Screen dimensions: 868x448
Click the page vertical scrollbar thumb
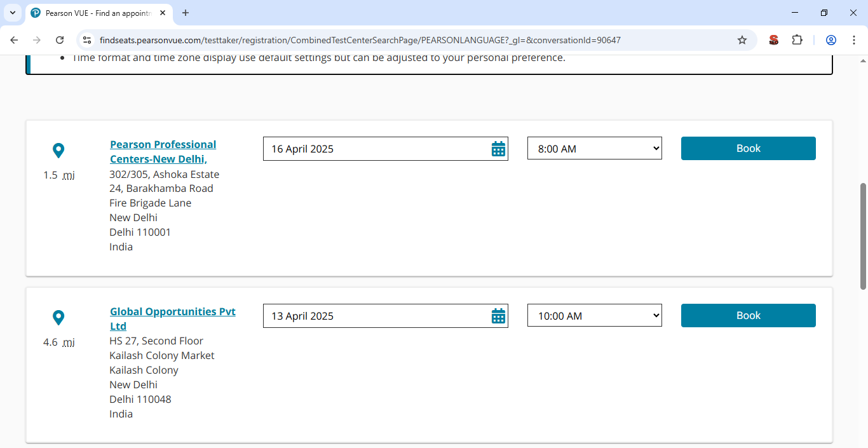(x=863, y=235)
